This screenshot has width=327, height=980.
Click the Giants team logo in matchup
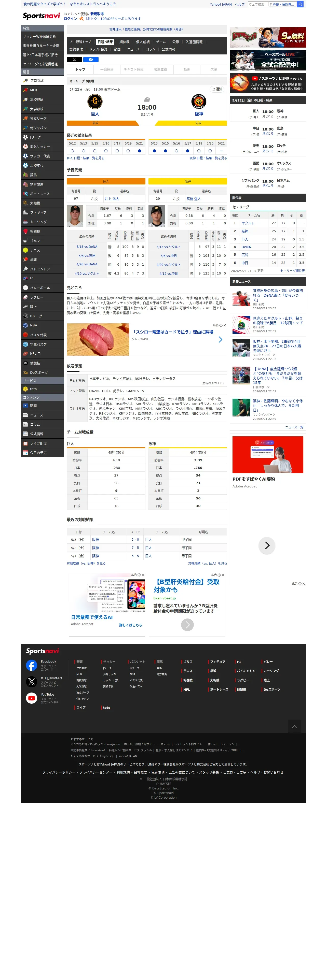coord(95,102)
